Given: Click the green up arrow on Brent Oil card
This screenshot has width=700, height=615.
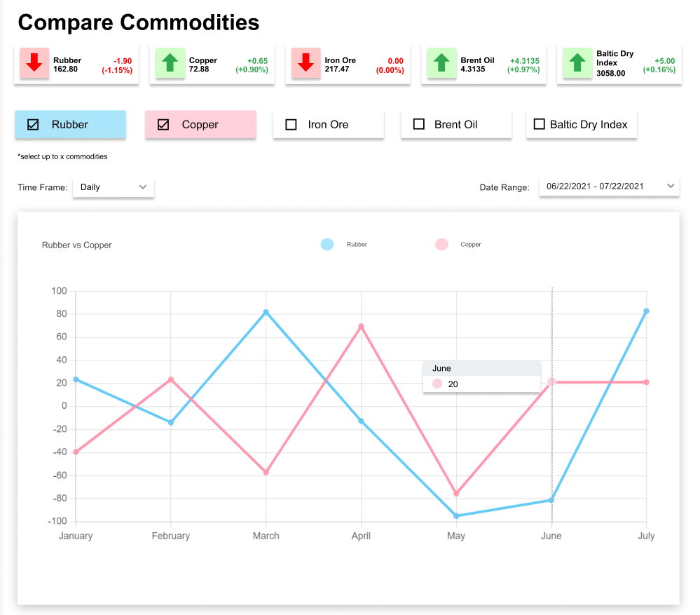Looking at the screenshot, I should (441, 64).
